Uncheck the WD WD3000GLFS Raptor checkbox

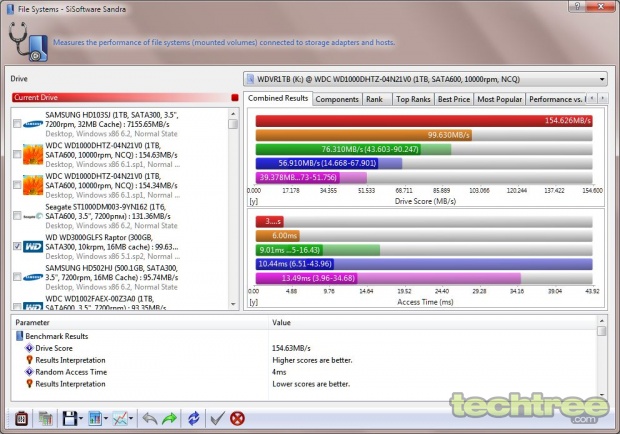(17, 246)
